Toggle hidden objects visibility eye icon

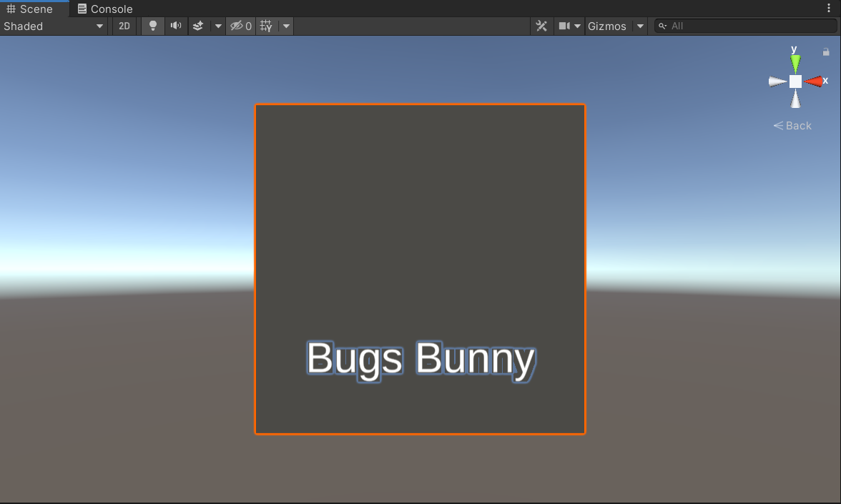click(x=241, y=26)
